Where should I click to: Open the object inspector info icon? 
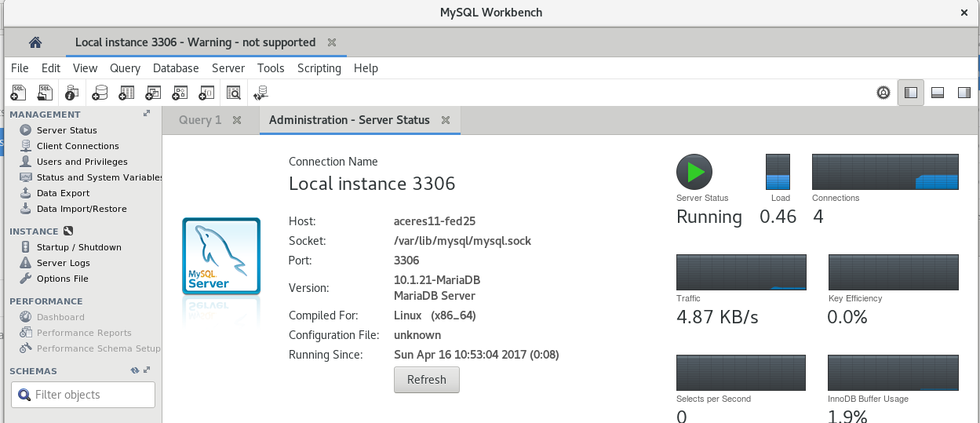tap(72, 93)
